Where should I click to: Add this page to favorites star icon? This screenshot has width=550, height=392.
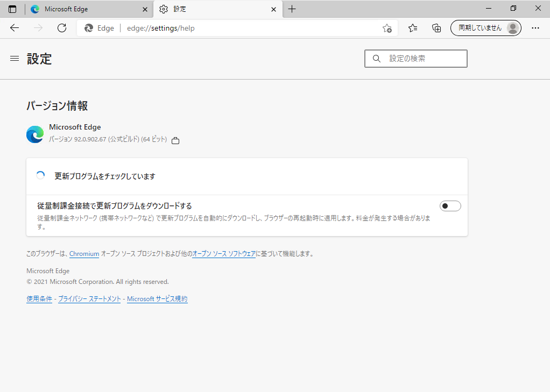(387, 28)
